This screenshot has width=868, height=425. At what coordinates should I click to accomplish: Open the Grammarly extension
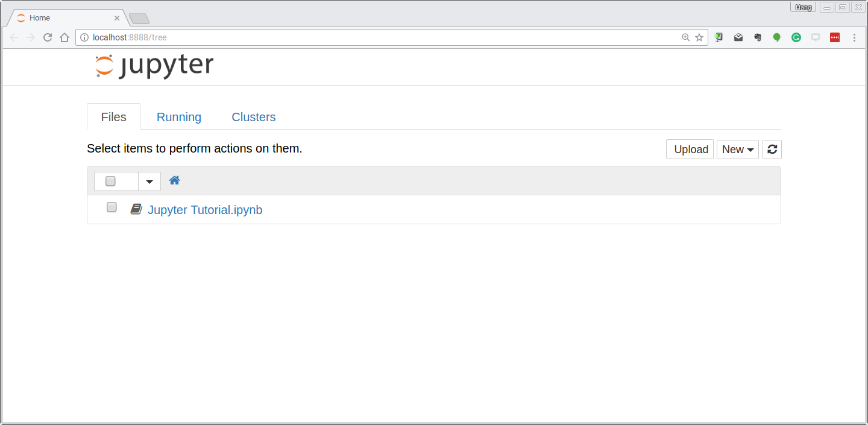click(x=796, y=37)
